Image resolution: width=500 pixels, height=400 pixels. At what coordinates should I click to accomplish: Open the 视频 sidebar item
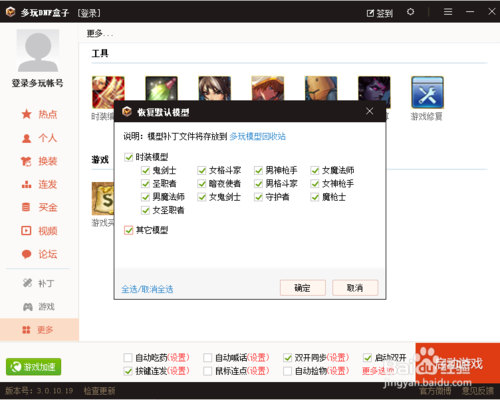(39, 231)
